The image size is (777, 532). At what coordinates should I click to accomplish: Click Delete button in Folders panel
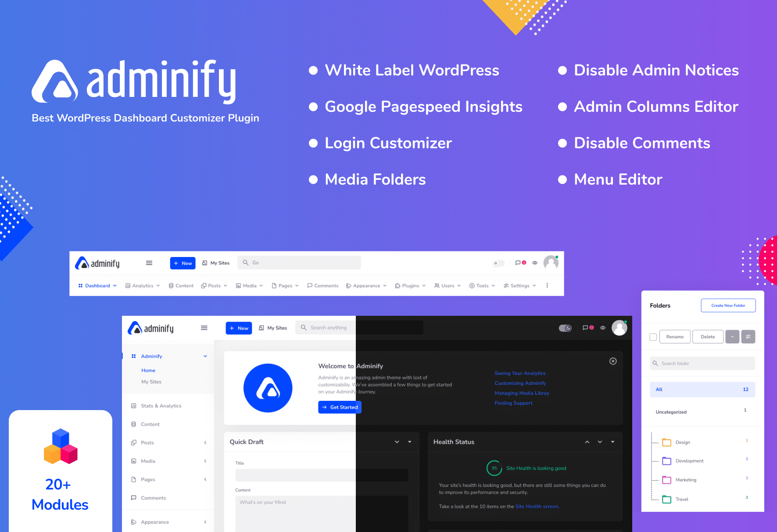[708, 337]
